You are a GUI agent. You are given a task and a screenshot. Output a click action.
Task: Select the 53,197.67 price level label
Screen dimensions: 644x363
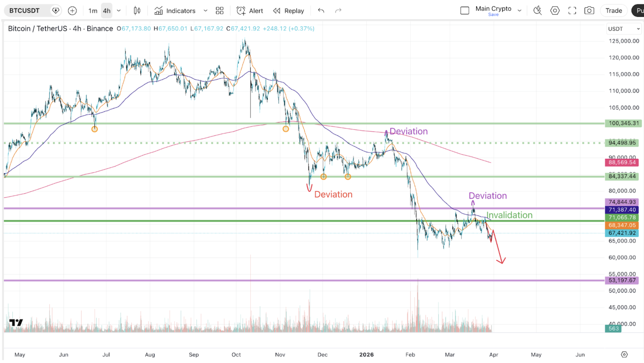tap(622, 280)
